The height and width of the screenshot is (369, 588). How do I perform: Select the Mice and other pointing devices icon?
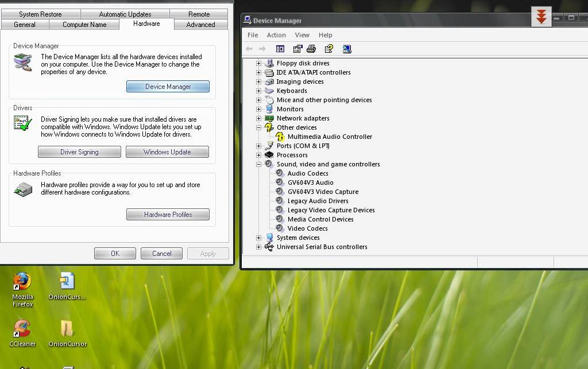pos(269,100)
